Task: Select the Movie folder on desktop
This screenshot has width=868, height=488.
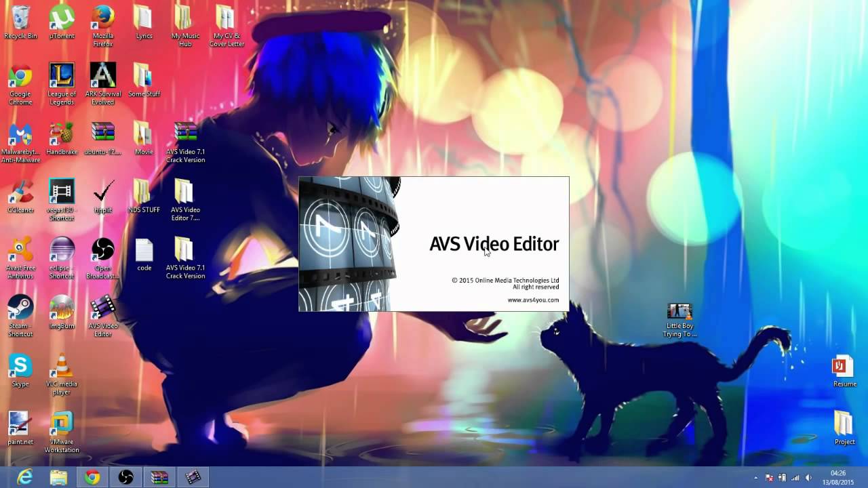Action: (144, 139)
